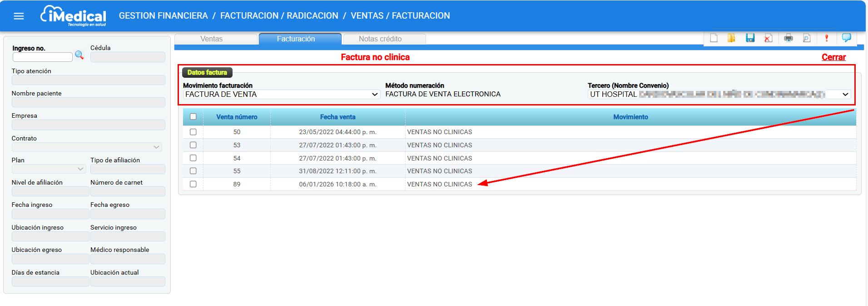Check the box for sale number 50
The width and height of the screenshot is (868, 306).
193,132
